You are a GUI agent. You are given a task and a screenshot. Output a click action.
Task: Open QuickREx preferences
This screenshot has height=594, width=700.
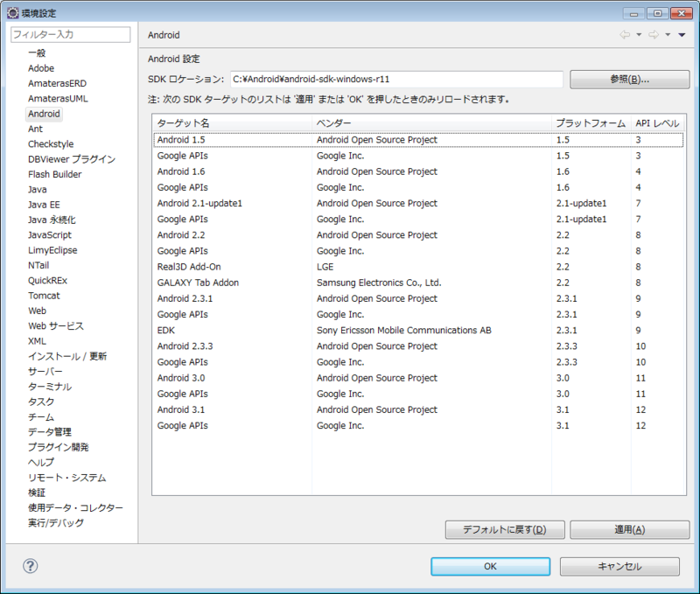[47, 281]
